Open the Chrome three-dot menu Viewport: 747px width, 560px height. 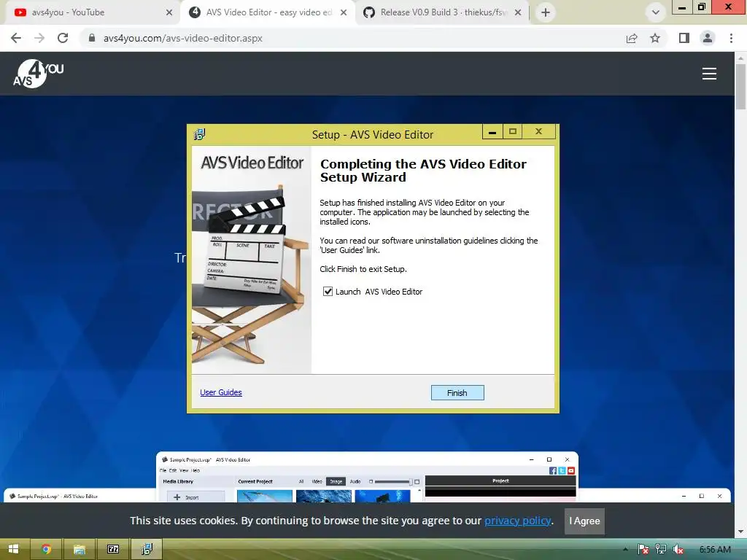(x=731, y=38)
